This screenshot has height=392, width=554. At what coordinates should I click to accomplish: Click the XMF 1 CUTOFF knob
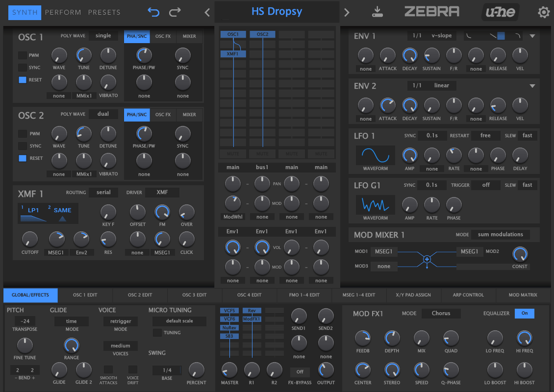pos(30,239)
